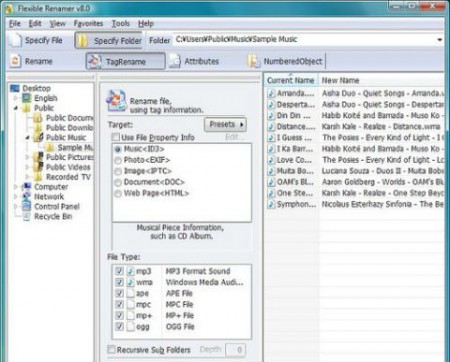Open the Attributes mode icon
The width and height of the screenshot is (450, 362).
174,61
